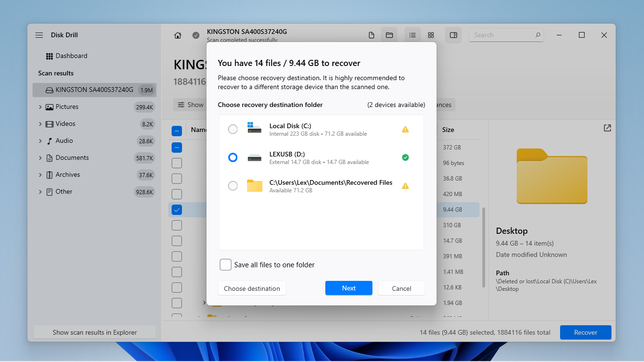Expand folder in the 1.94 GB row

tap(204, 303)
